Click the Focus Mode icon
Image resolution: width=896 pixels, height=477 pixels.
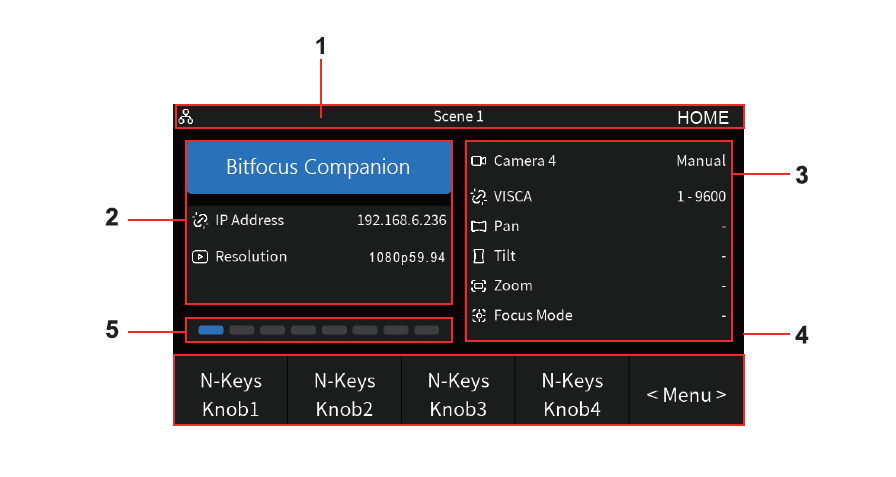(x=479, y=315)
